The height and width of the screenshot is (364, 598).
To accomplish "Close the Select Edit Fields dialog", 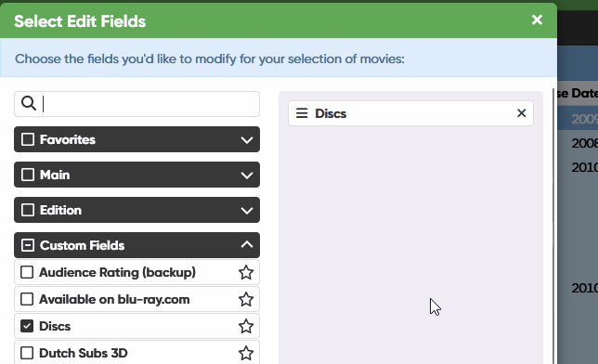I will point(537,19).
